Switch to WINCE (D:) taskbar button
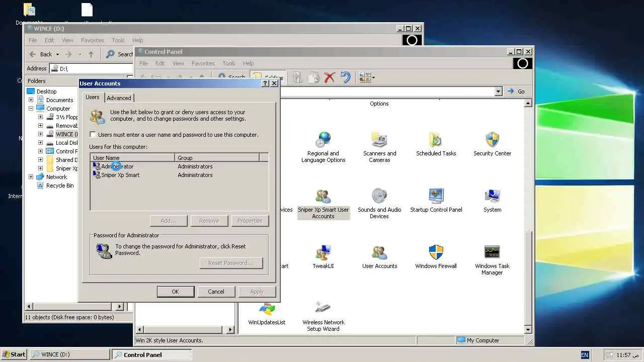The height and width of the screenshot is (362, 644). [69, 354]
